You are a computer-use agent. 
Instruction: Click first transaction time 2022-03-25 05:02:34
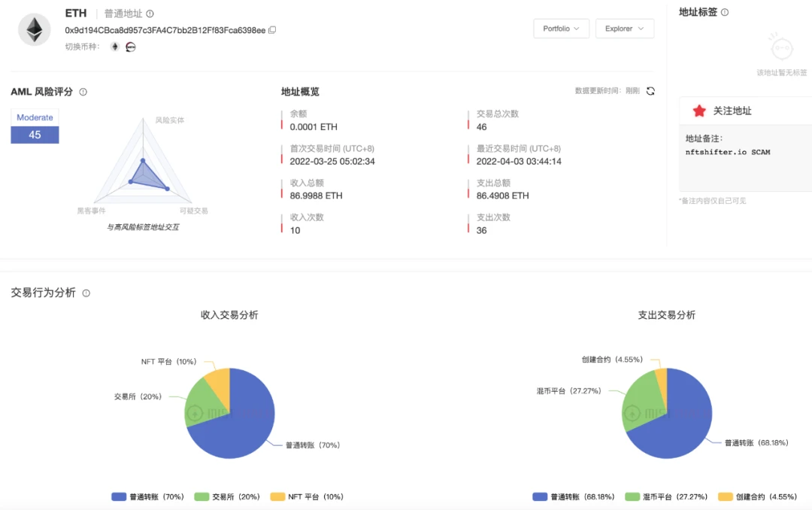click(332, 161)
